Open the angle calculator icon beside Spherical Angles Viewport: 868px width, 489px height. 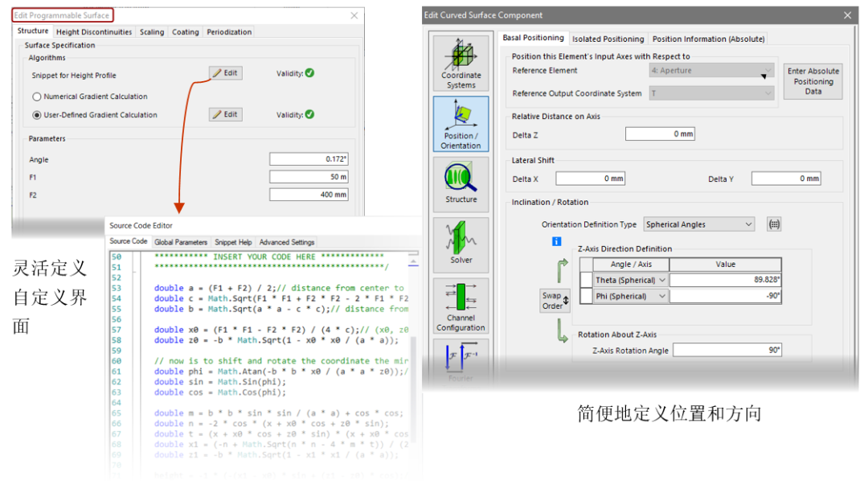click(x=774, y=224)
